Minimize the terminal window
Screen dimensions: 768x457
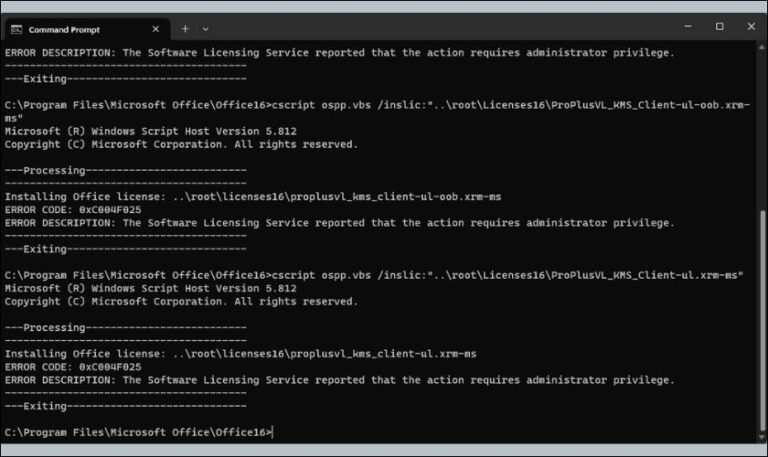[x=688, y=26]
